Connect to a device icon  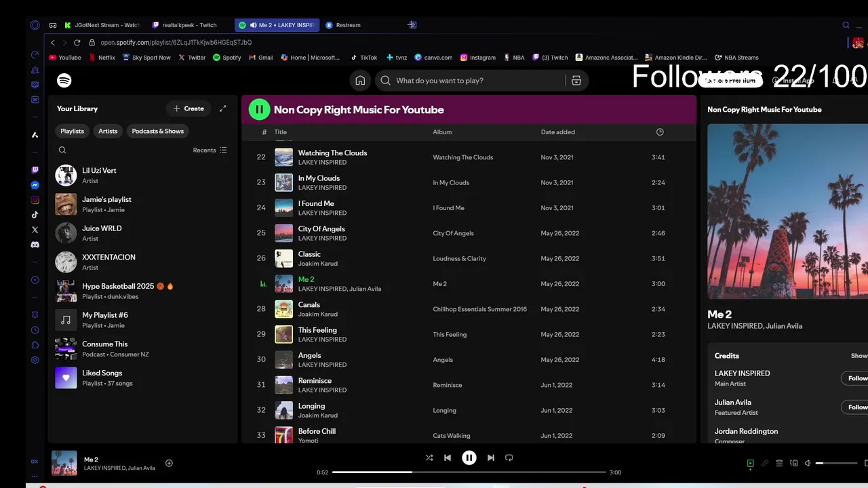point(794,464)
